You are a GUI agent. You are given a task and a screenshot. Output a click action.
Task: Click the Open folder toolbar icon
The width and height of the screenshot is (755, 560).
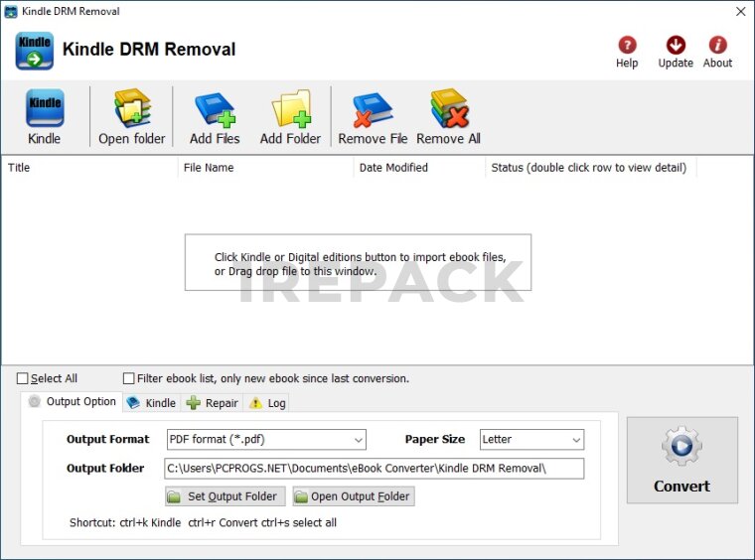click(x=131, y=108)
